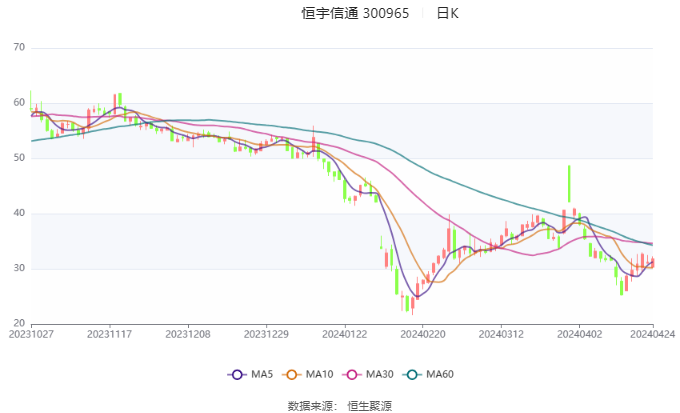The height and width of the screenshot is (413, 680).
Task: Click the x-axis date 20231229
Action: click(x=266, y=334)
